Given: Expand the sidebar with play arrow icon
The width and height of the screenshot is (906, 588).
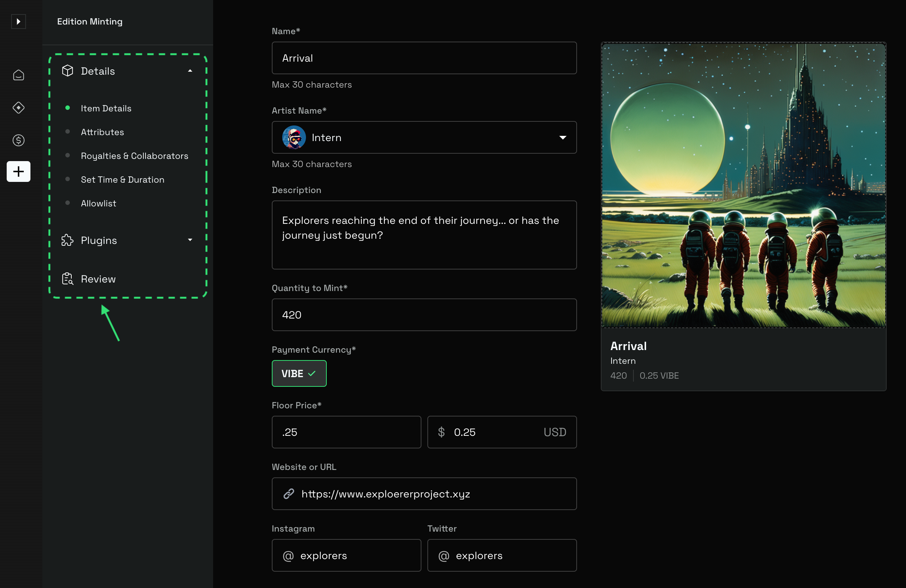Looking at the screenshot, I should [x=18, y=21].
